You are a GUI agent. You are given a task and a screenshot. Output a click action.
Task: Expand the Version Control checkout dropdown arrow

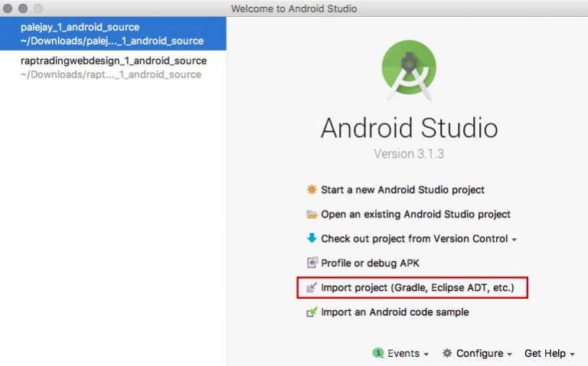(514, 240)
